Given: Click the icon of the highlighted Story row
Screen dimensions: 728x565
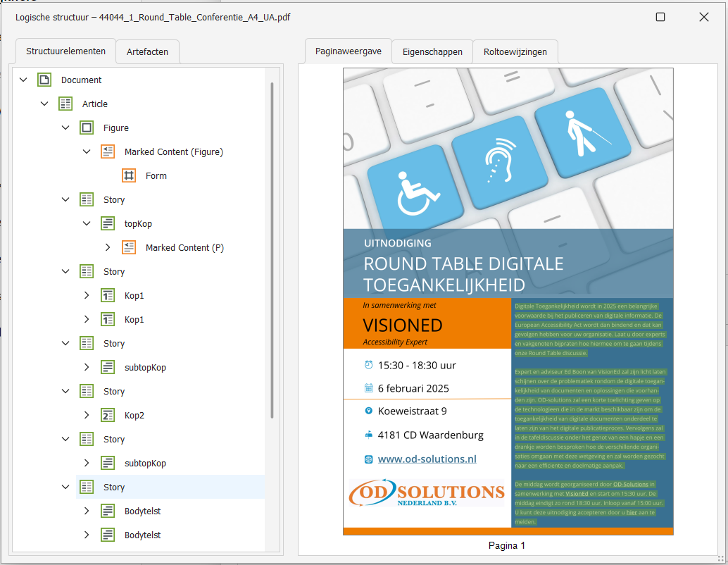Looking at the screenshot, I should (87, 487).
